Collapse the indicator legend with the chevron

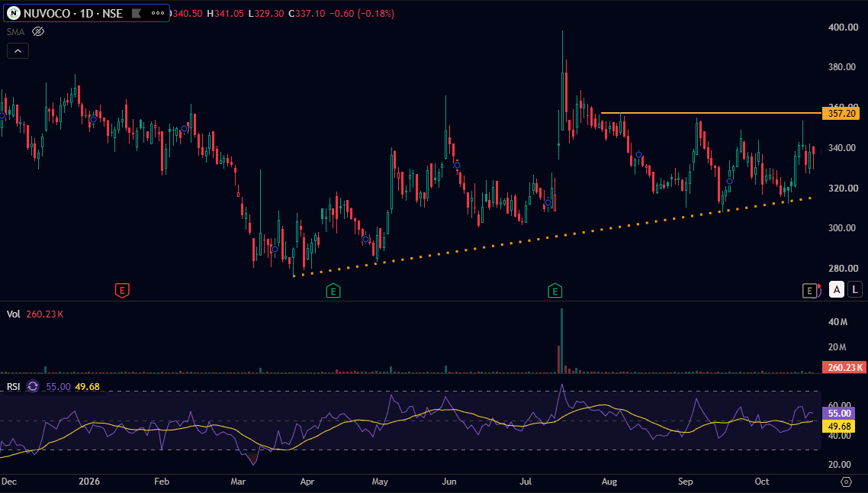18,51
